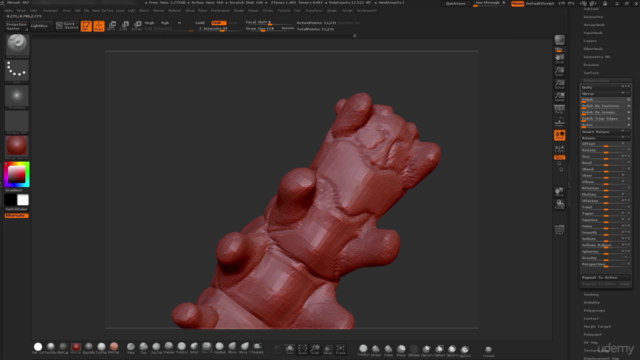
Task: Expand the NanoMesh section
Action: point(593,33)
